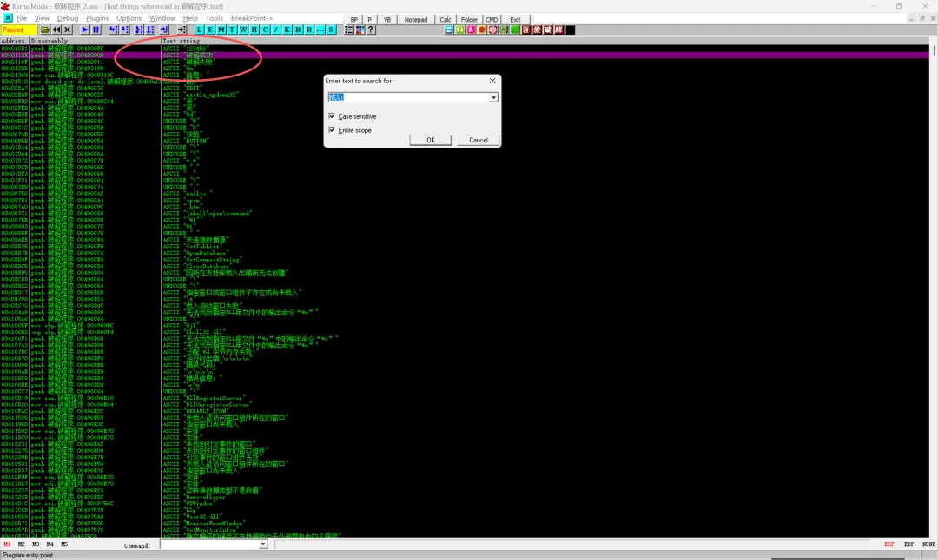
Task: Click the Notepad toolbar button
Action: click(416, 20)
